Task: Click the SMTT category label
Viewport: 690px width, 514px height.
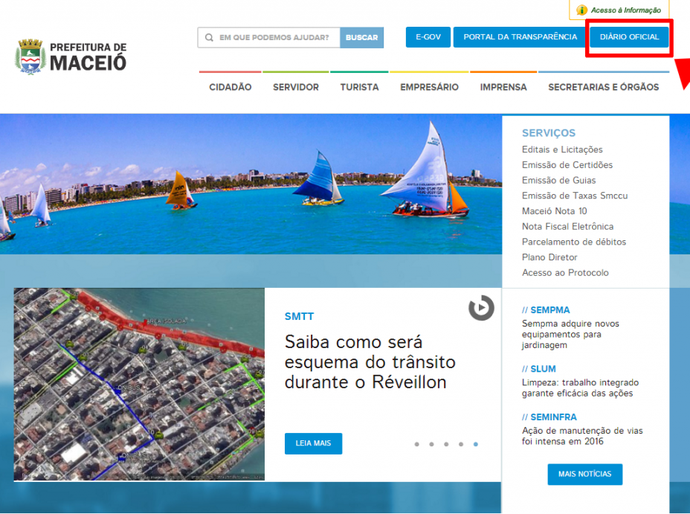Action: [299, 316]
